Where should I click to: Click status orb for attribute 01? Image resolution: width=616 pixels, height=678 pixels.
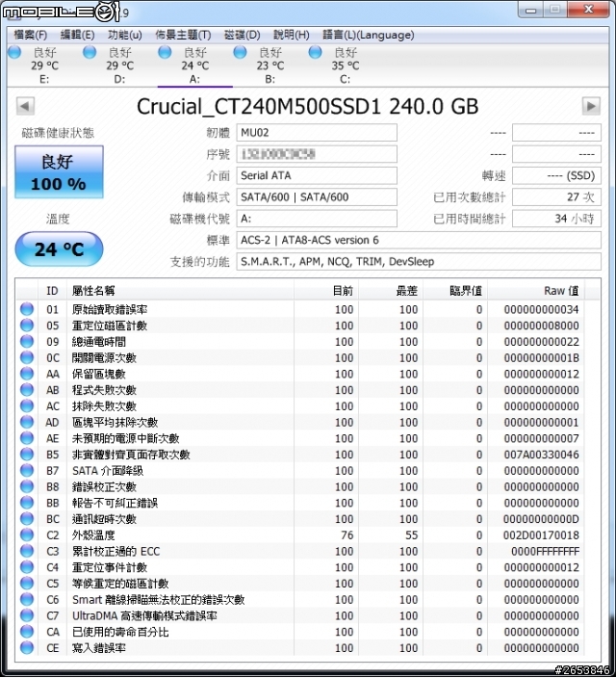[27, 309]
